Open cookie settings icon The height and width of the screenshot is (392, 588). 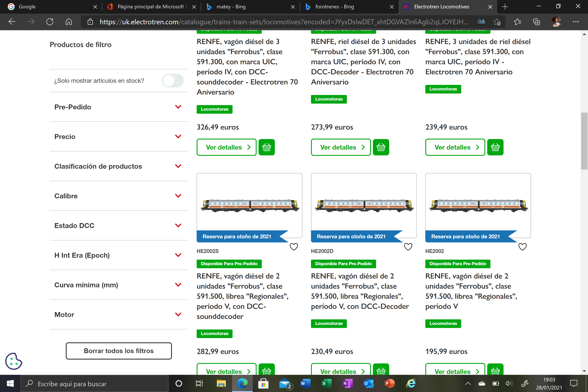(x=14, y=361)
